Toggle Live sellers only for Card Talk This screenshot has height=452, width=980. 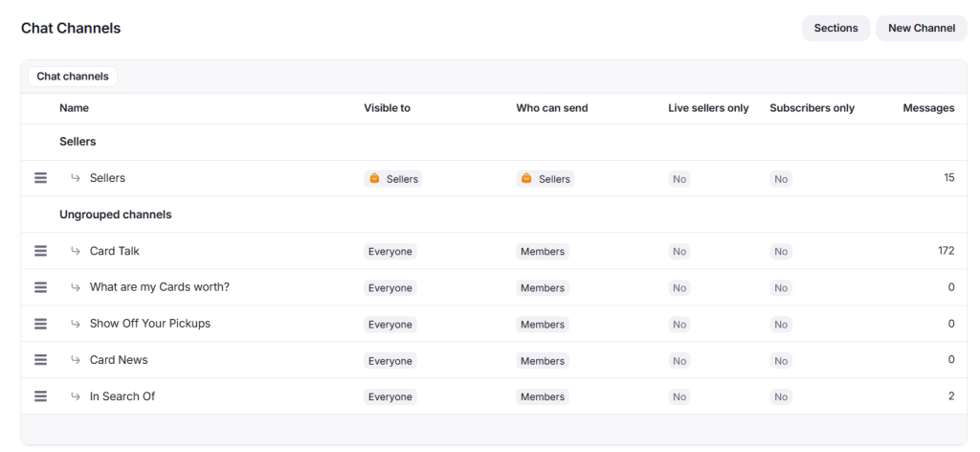[x=679, y=252]
